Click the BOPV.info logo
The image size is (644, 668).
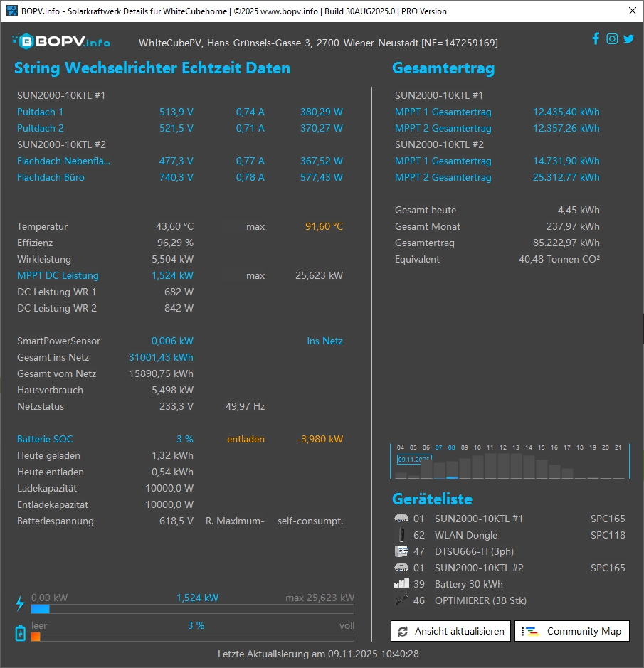[x=61, y=41]
